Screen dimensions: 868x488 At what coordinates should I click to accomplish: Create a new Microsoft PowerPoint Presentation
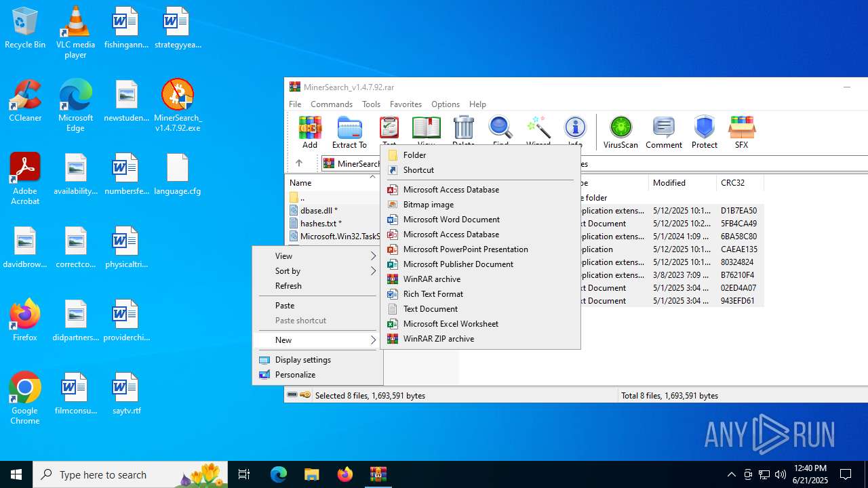[x=480, y=249]
